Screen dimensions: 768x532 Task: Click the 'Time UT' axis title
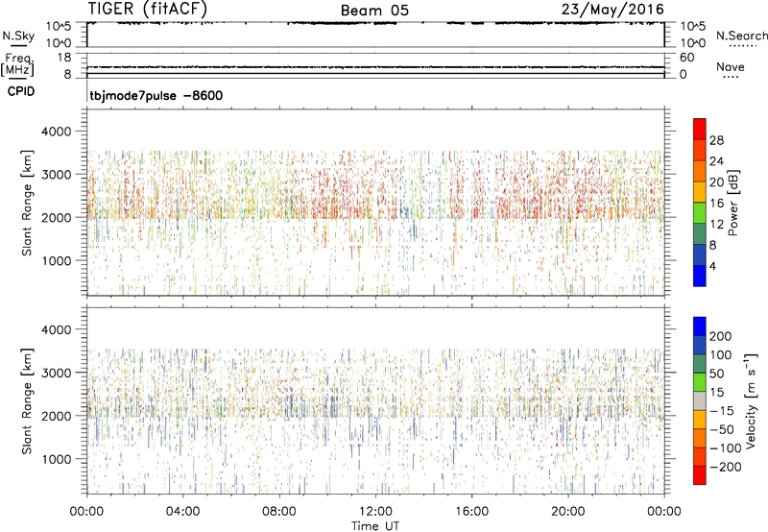[x=375, y=526]
